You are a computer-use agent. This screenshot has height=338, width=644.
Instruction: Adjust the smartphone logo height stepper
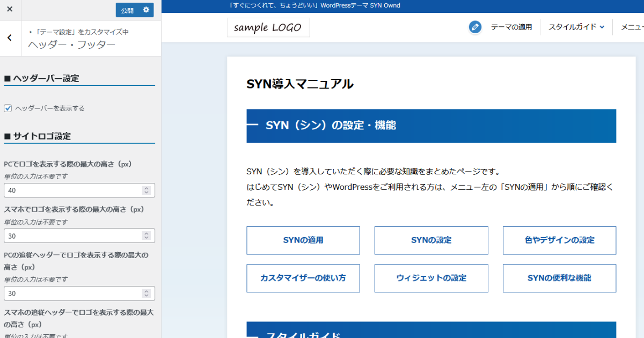pyautogui.click(x=146, y=236)
